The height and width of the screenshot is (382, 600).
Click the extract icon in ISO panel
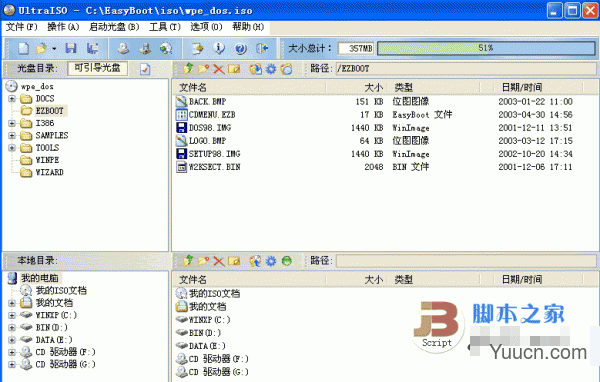(x=256, y=69)
